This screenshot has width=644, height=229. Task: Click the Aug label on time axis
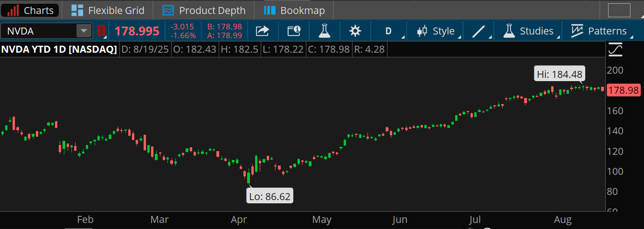[x=563, y=219]
